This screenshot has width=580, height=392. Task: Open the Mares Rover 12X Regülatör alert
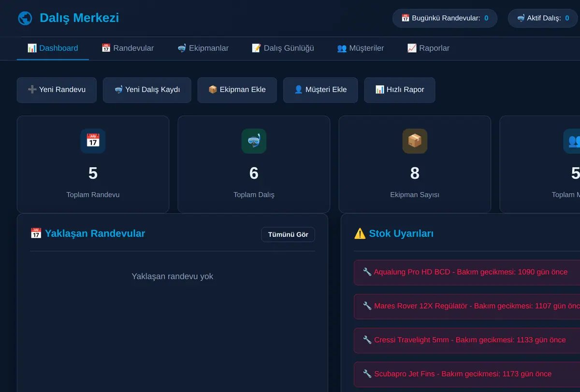(467, 306)
